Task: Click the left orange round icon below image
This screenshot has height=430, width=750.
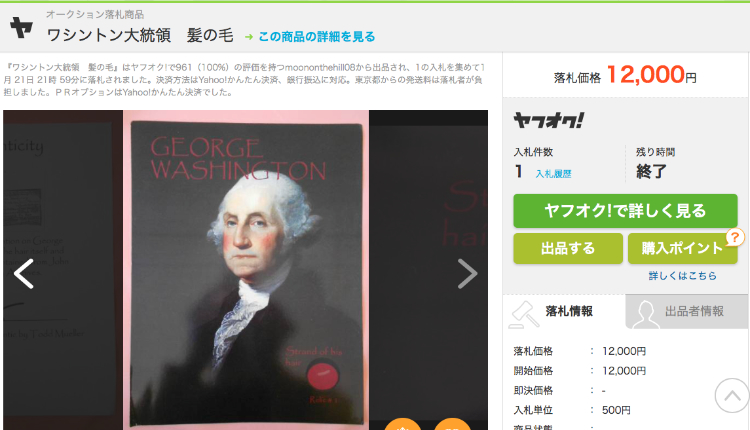Action: coord(403,424)
